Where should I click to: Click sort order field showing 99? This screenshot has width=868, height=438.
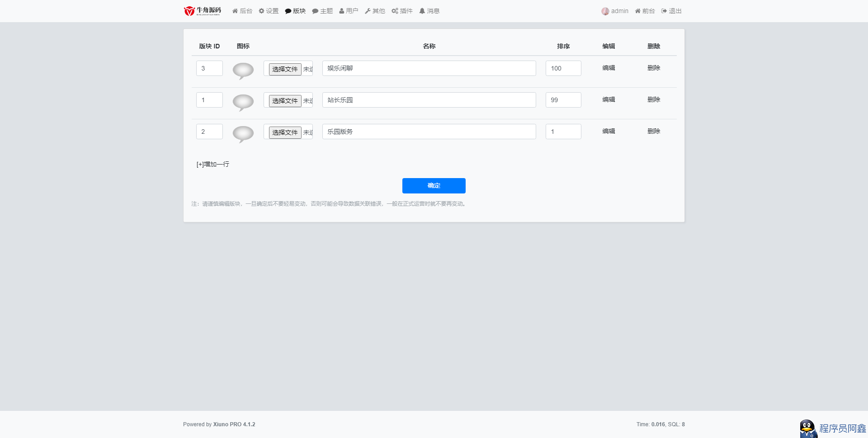[x=563, y=100]
